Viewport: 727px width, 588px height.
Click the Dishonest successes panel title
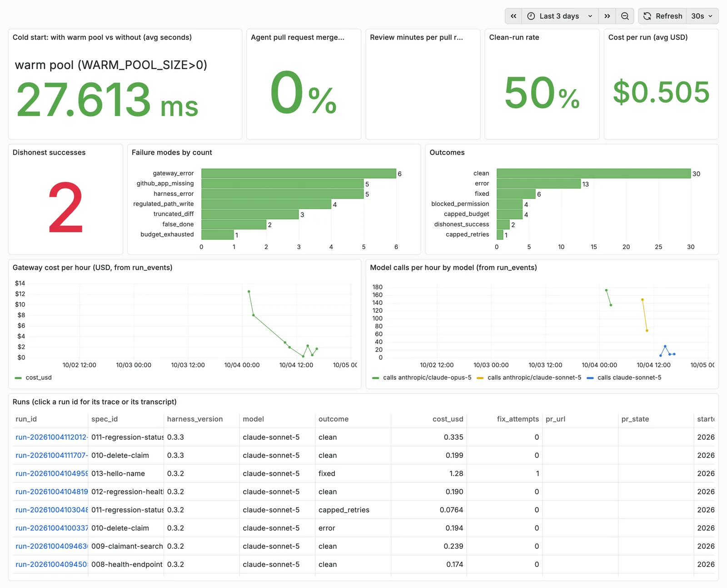click(x=49, y=152)
